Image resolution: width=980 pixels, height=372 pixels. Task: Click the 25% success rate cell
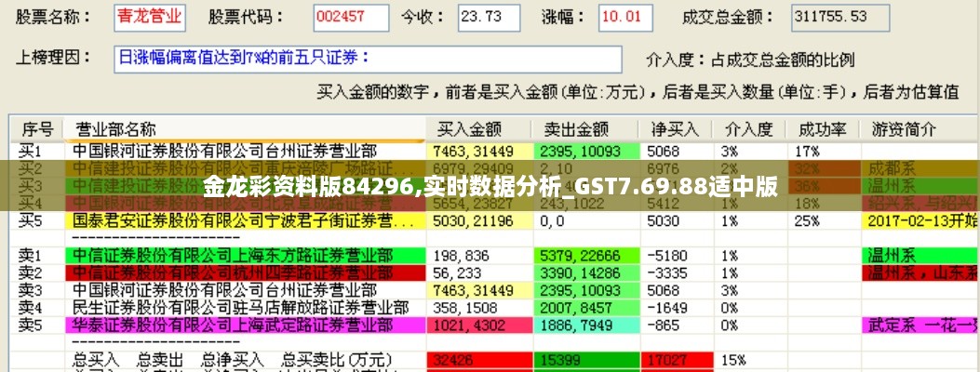pyautogui.click(x=807, y=221)
